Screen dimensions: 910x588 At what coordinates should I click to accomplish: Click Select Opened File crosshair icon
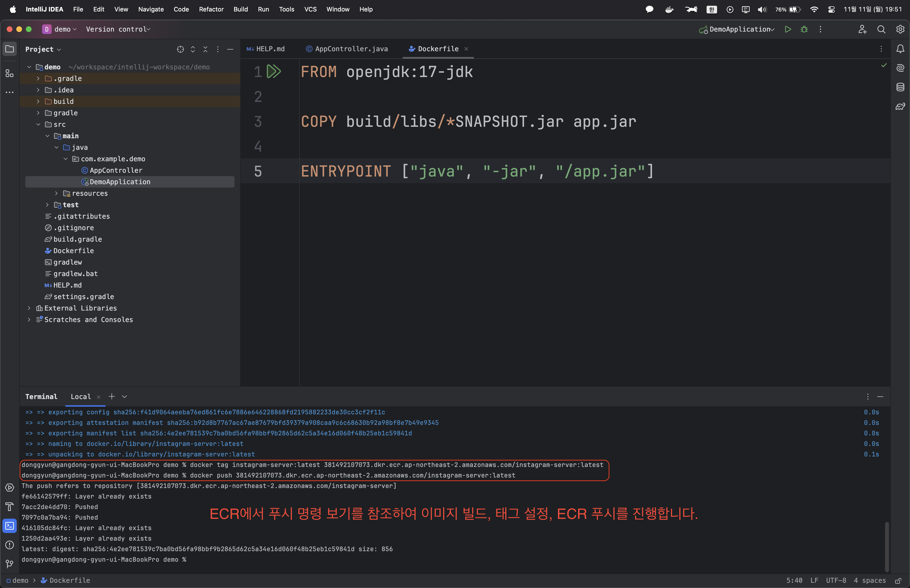(x=180, y=49)
